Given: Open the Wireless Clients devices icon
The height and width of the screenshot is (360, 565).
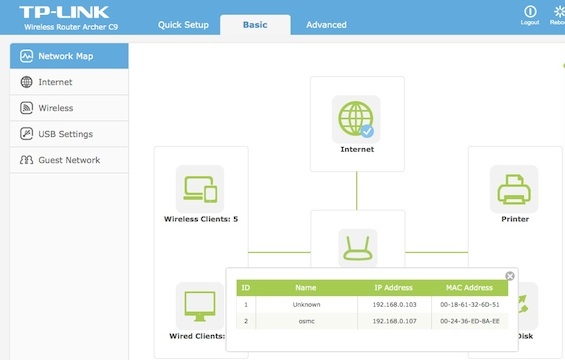Looking at the screenshot, I should 200,189.
